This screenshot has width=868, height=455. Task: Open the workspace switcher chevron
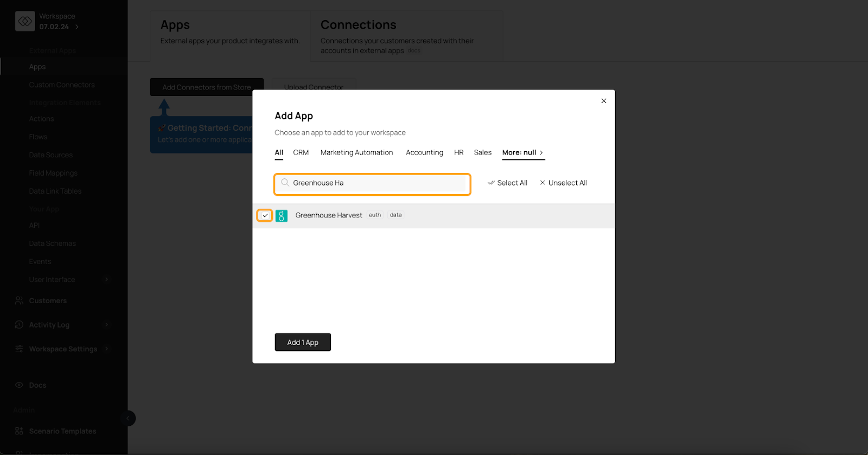click(x=77, y=27)
